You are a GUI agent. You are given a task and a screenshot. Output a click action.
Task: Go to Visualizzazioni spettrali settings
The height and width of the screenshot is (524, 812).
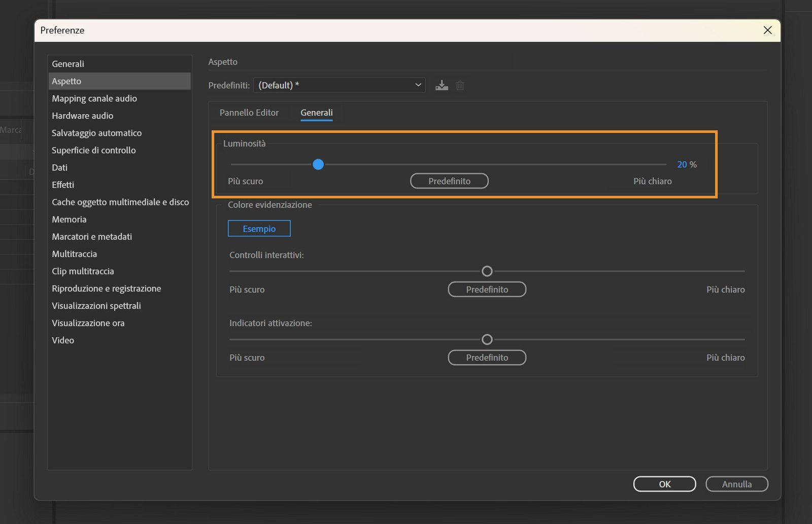[96, 306]
